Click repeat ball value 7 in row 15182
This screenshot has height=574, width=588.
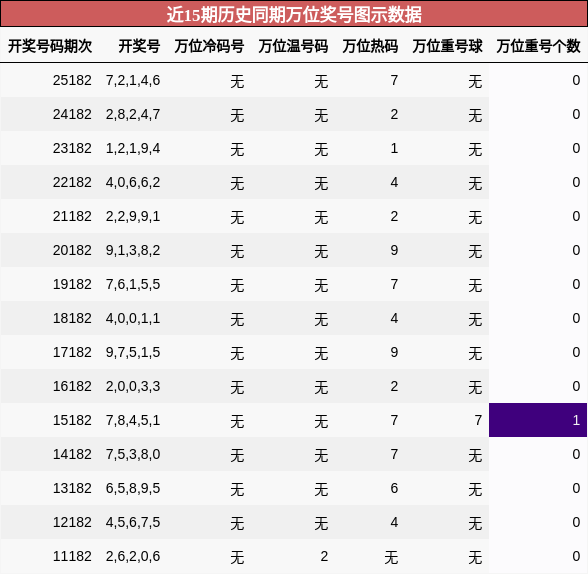tap(478, 420)
